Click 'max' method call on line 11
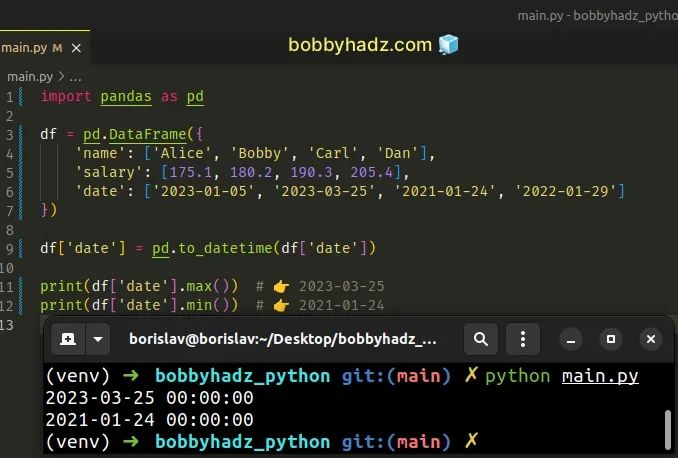Viewport: 678px width, 458px height. pos(199,286)
